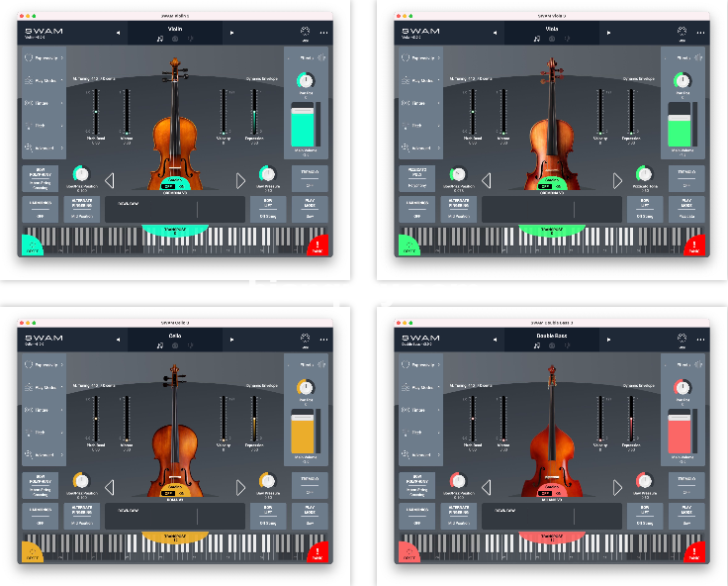The image size is (728, 586).
Task: Click Viola preset name in header
Action: [552, 29]
